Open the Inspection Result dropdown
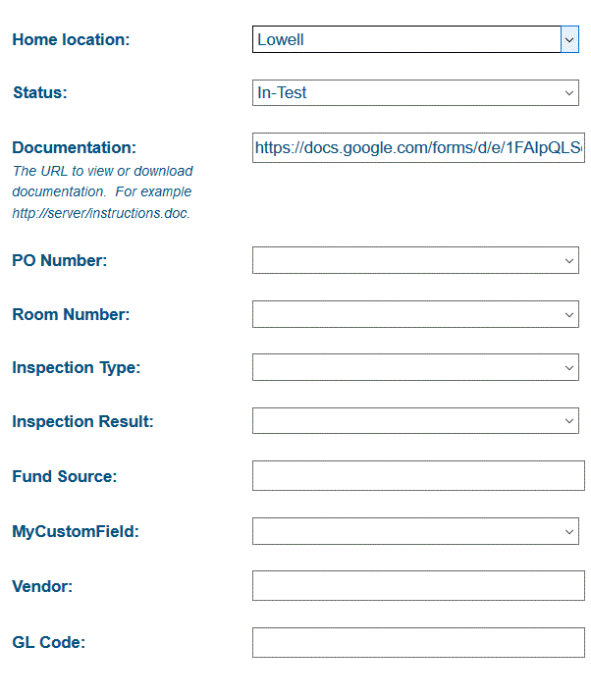591x700 pixels. click(414, 421)
